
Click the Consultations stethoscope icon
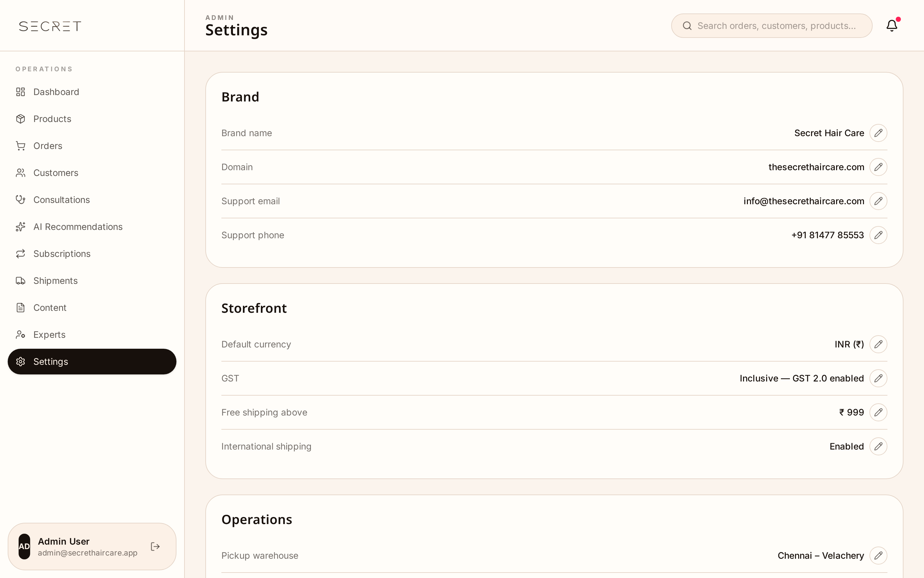(21, 199)
